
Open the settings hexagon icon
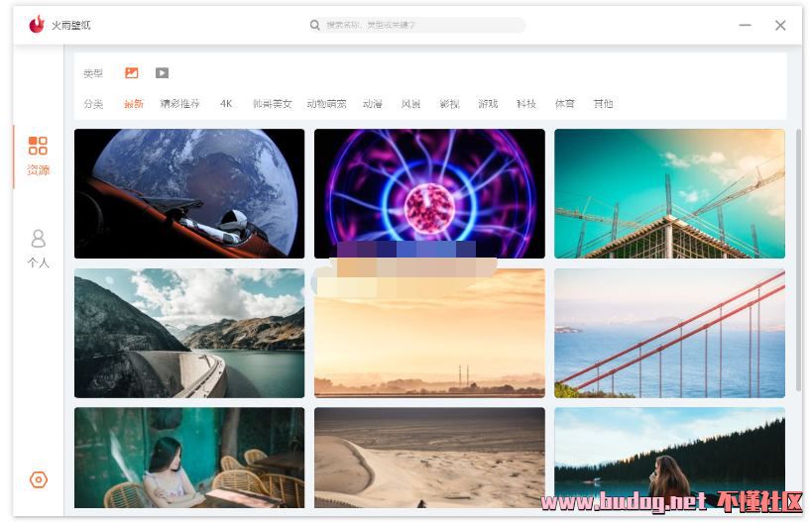(x=39, y=479)
